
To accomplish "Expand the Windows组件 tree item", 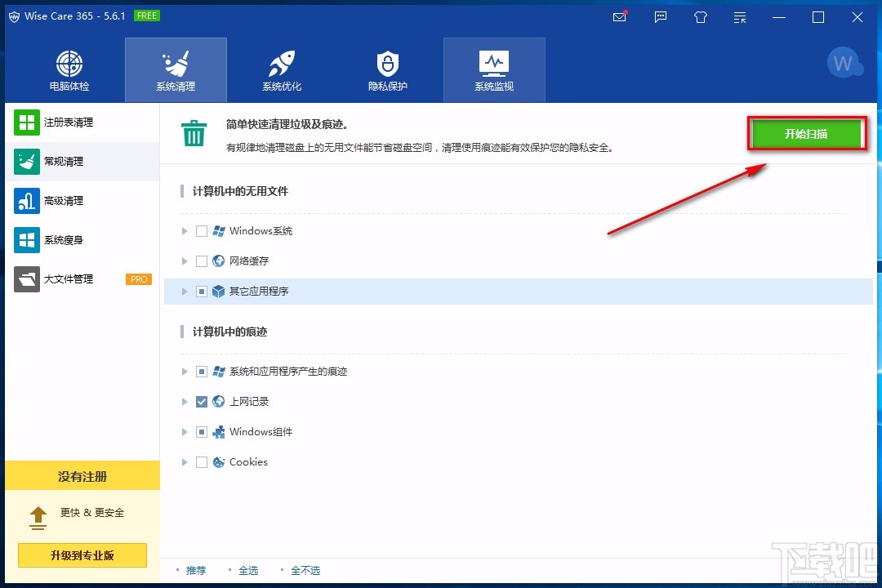I will 185,432.
